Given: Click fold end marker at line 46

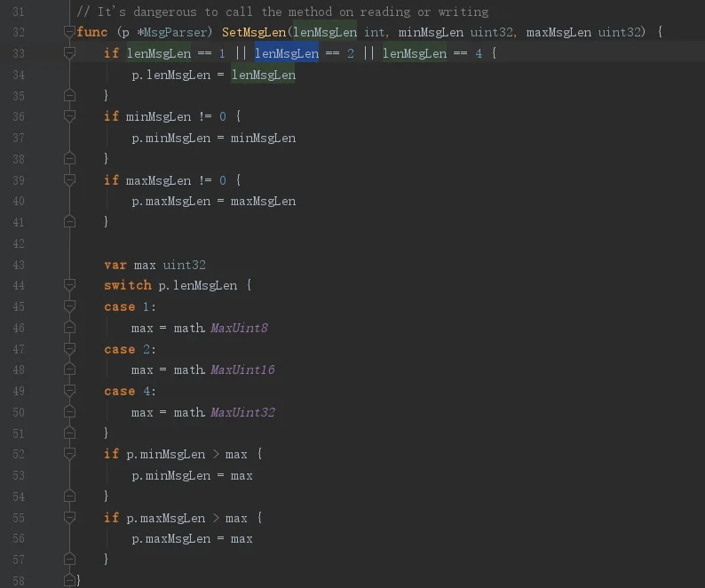Looking at the screenshot, I should [69, 328].
